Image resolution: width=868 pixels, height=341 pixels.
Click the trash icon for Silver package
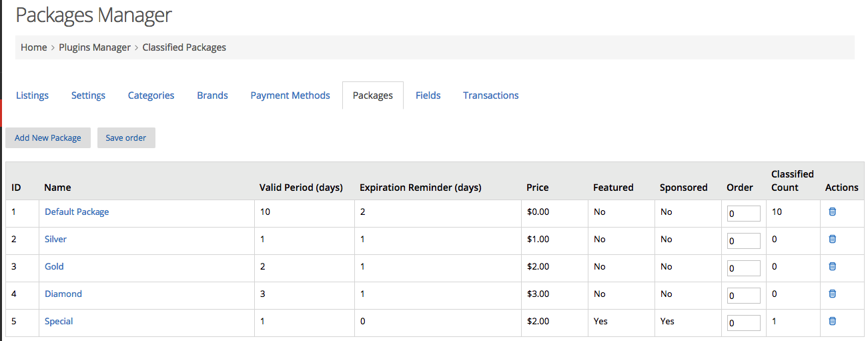pyautogui.click(x=832, y=239)
